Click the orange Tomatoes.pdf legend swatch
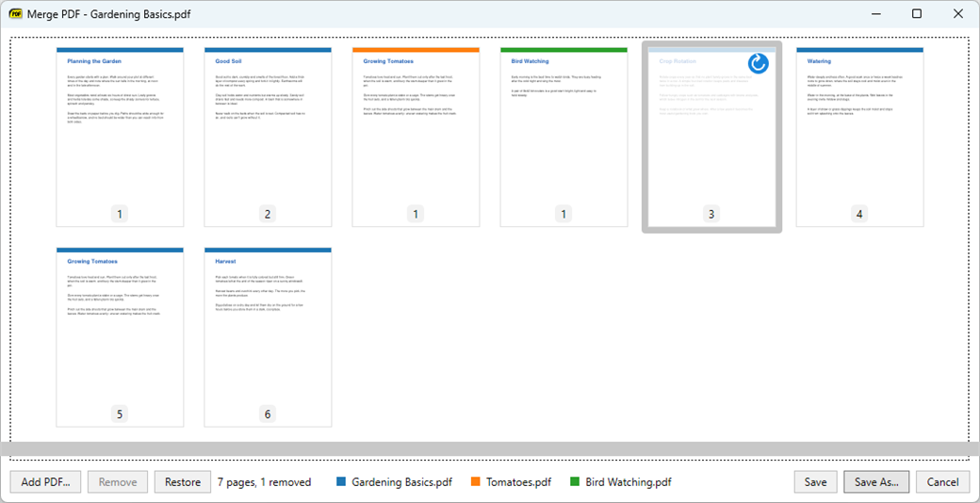This screenshot has height=503, width=980. point(476,481)
